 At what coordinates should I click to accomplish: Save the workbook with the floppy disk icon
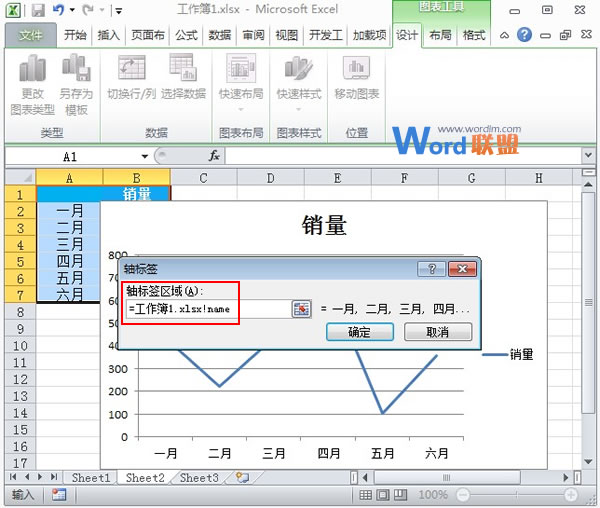pos(38,10)
